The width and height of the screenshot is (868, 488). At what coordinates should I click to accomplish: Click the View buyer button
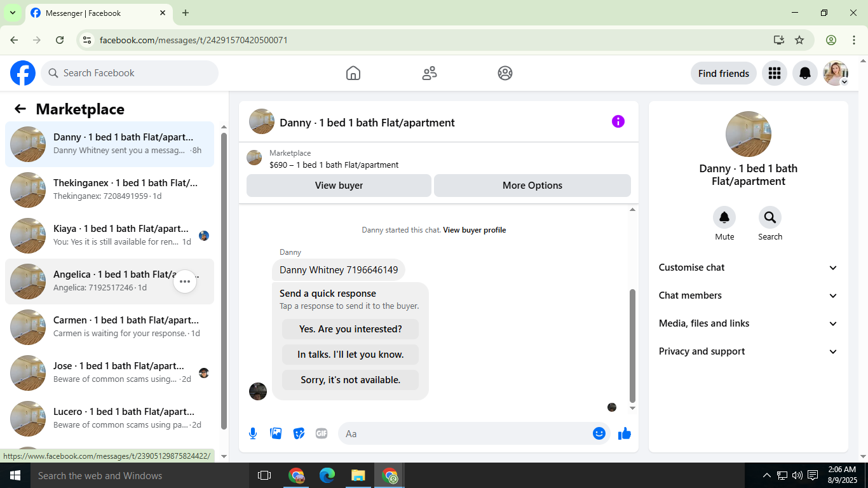point(339,186)
